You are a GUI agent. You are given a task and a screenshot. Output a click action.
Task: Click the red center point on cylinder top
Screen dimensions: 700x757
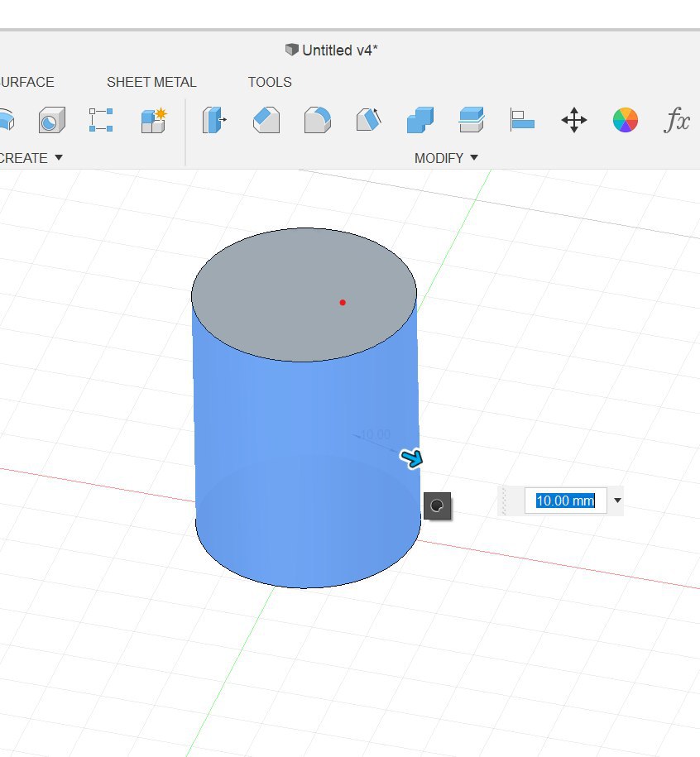click(x=343, y=303)
